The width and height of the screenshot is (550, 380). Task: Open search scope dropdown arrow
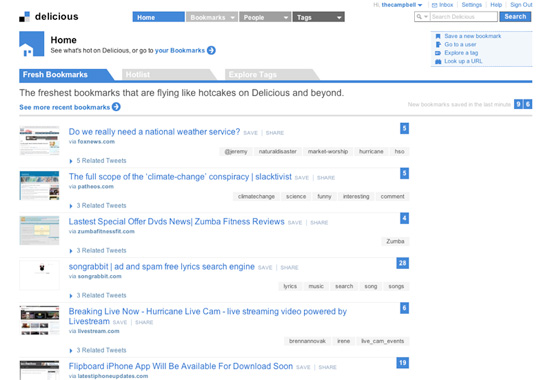[x=426, y=16]
